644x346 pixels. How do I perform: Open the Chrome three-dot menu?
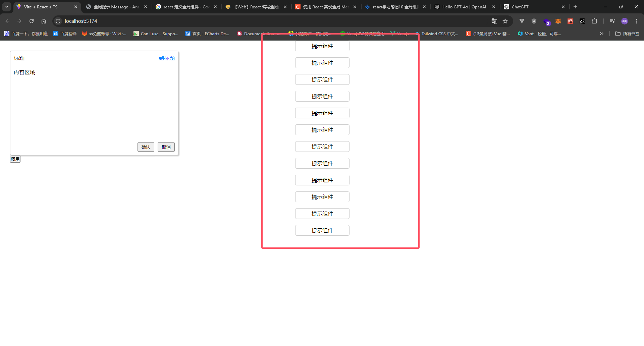637,21
